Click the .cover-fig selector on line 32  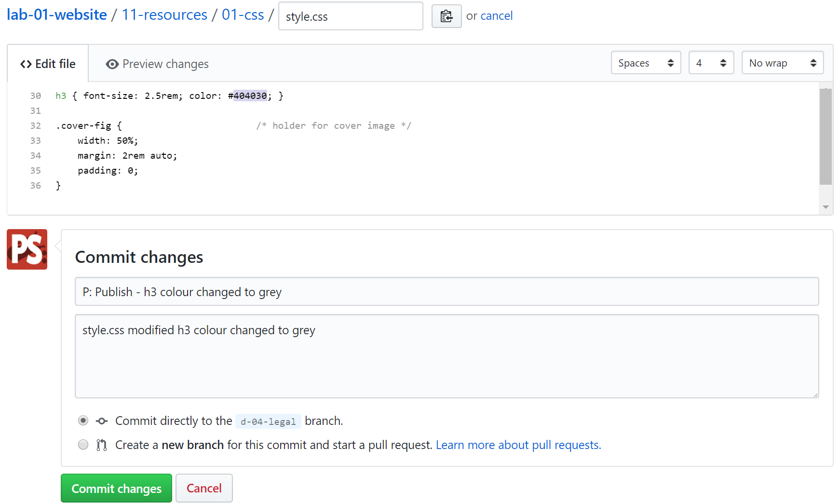pos(83,125)
